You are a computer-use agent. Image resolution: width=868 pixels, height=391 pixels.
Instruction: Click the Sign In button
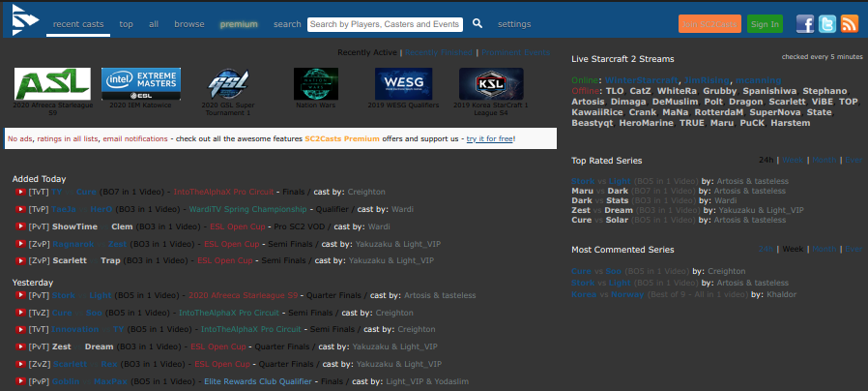click(765, 24)
